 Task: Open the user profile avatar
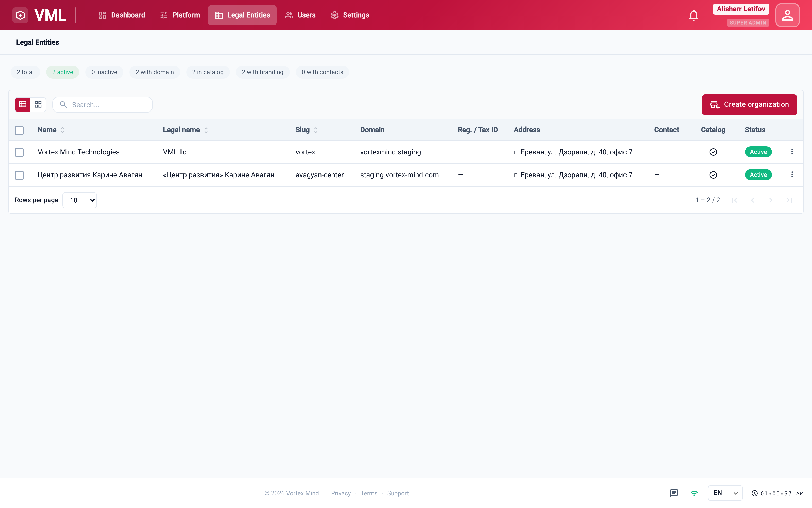click(x=787, y=15)
